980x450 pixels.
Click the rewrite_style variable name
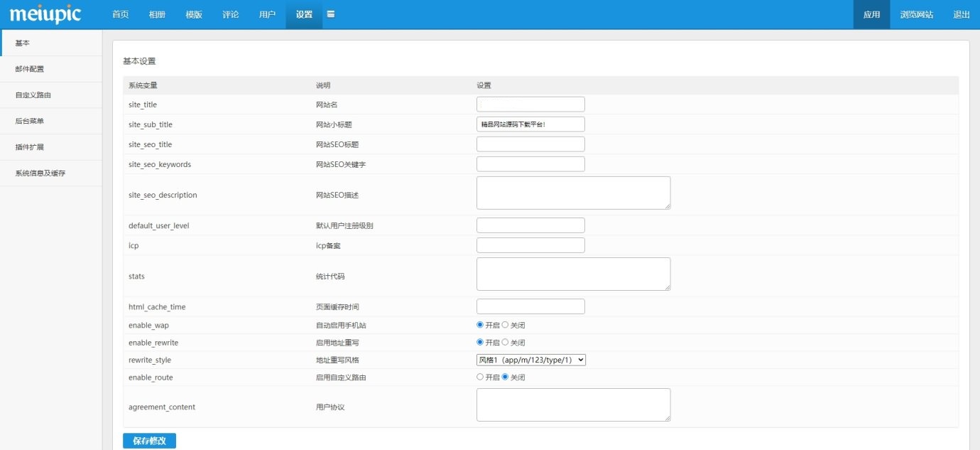pos(150,360)
